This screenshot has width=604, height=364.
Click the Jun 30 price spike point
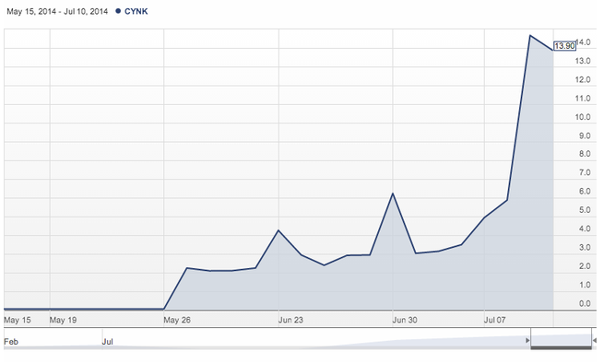pos(393,194)
